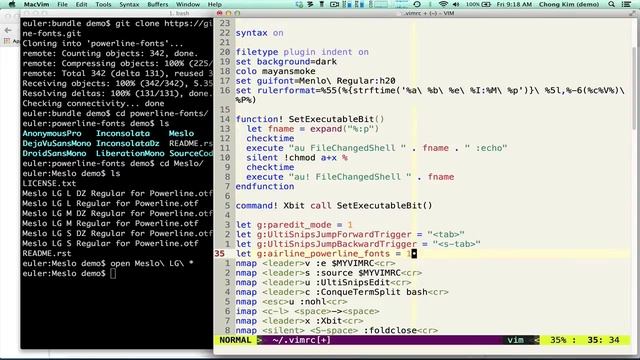
Task: Open the Chong Kim (demo) user menu
Action: (569, 4)
